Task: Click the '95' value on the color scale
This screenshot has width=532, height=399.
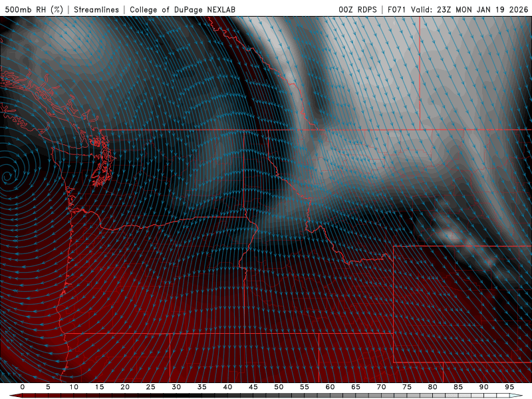Action: 509,387
